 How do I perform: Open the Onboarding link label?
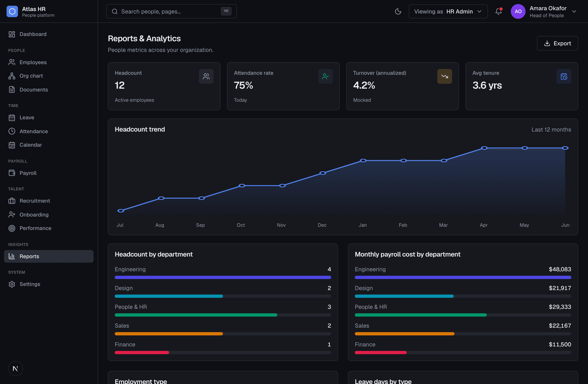click(34, 214)
